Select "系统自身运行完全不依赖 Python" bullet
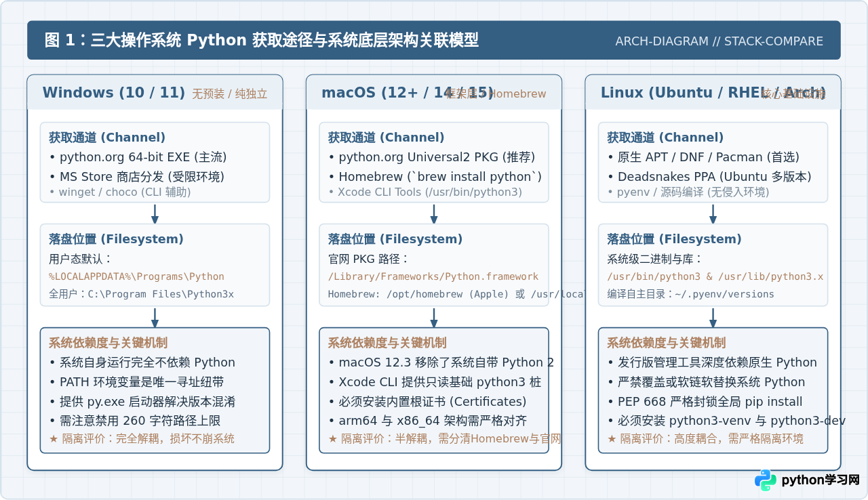This screenshot has width=868, height=500. (x=142, y=362)
